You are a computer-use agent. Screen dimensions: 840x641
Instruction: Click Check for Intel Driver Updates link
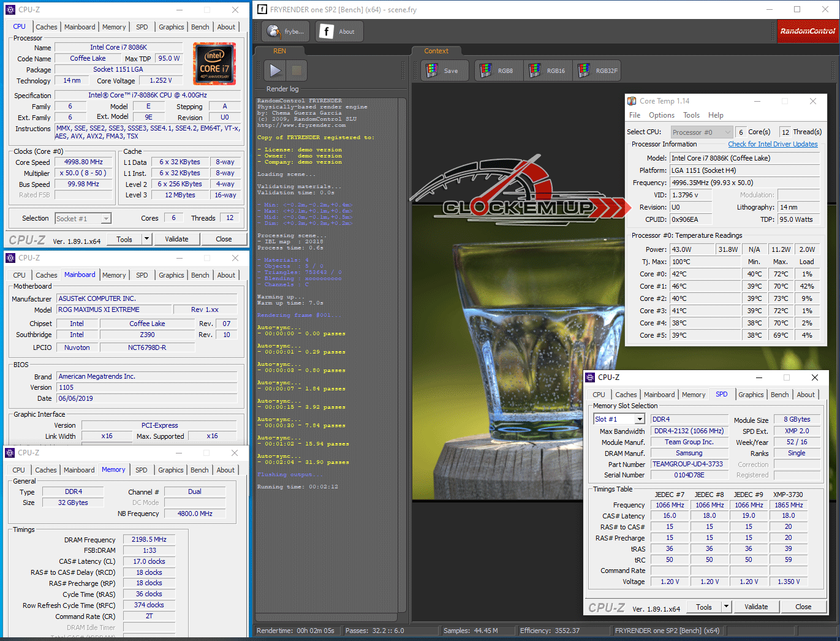coord(773,144)
